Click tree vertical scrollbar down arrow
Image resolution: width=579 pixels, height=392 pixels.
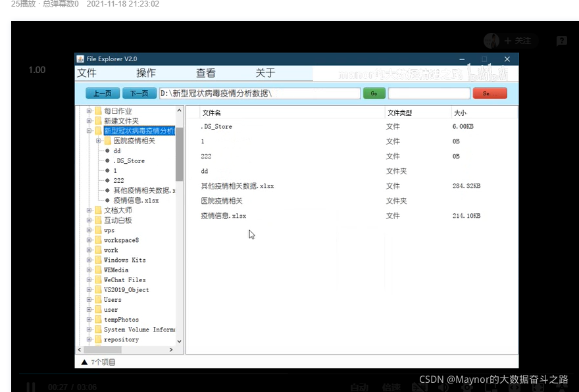pos(180,341)
